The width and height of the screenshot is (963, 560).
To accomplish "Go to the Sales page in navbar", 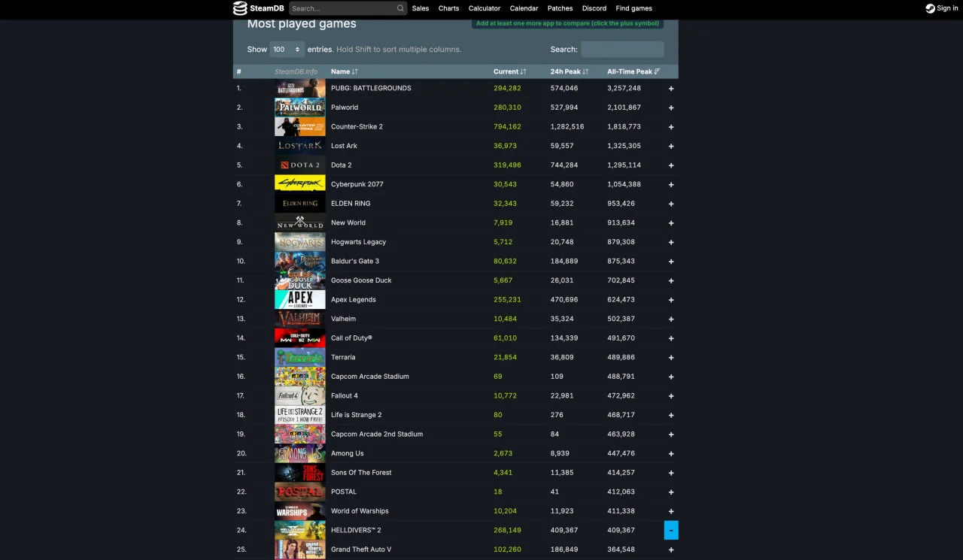I will (x=421, y=8).
